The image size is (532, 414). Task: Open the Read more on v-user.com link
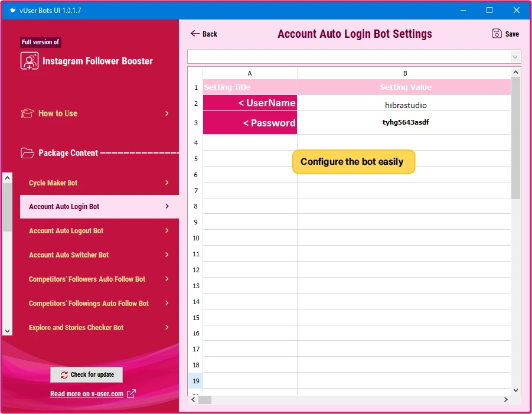coord(87,394)
